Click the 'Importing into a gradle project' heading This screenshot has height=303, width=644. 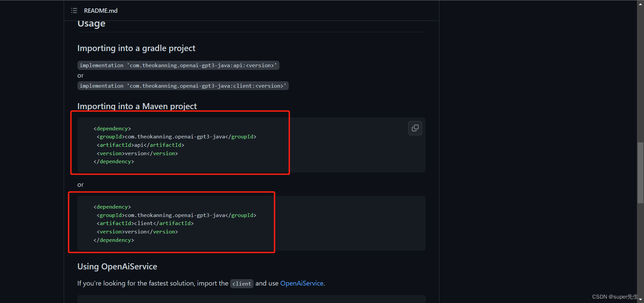[136, 48]
